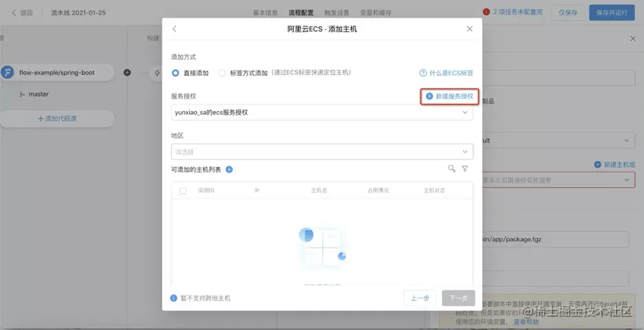
Task: Click the question mark icon beside 什么是ECS标签
Action: coord(423,73)
